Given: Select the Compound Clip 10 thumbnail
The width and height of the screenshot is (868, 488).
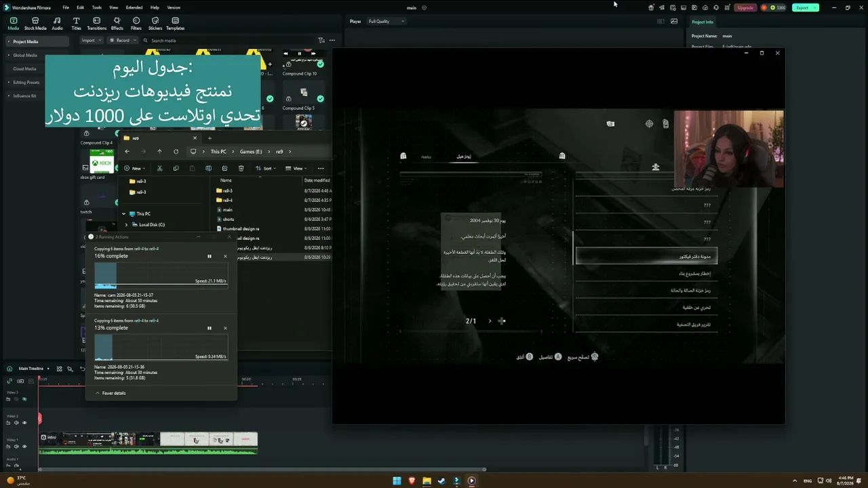Looking at the screenshot, I should click(304, 59).
